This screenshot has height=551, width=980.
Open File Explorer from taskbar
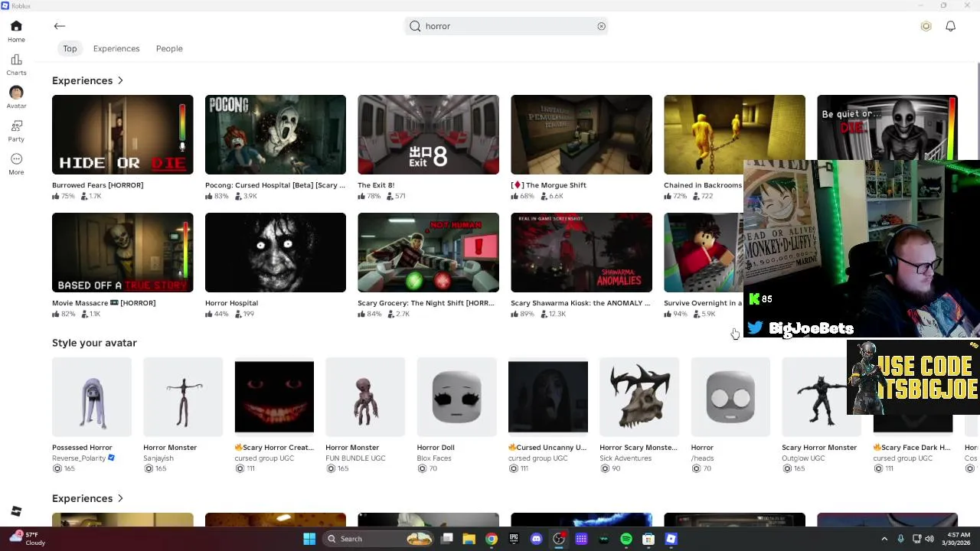(469, 539)
